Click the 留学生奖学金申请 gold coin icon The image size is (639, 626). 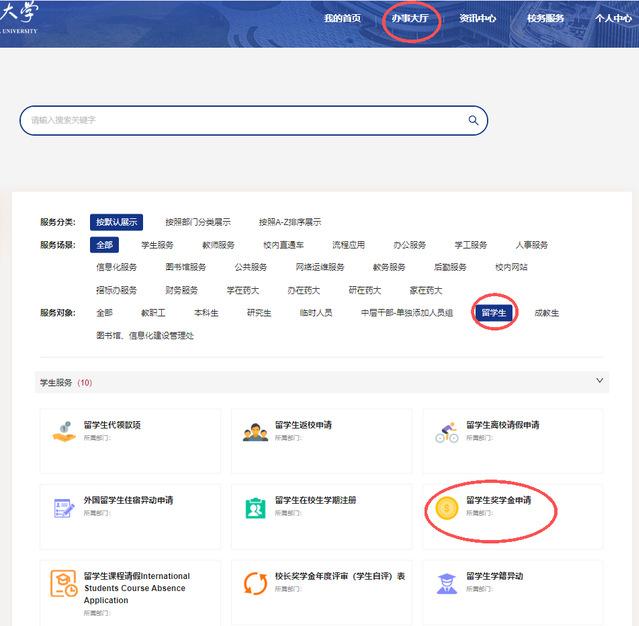pyautogui.click(x=446, y=509)
